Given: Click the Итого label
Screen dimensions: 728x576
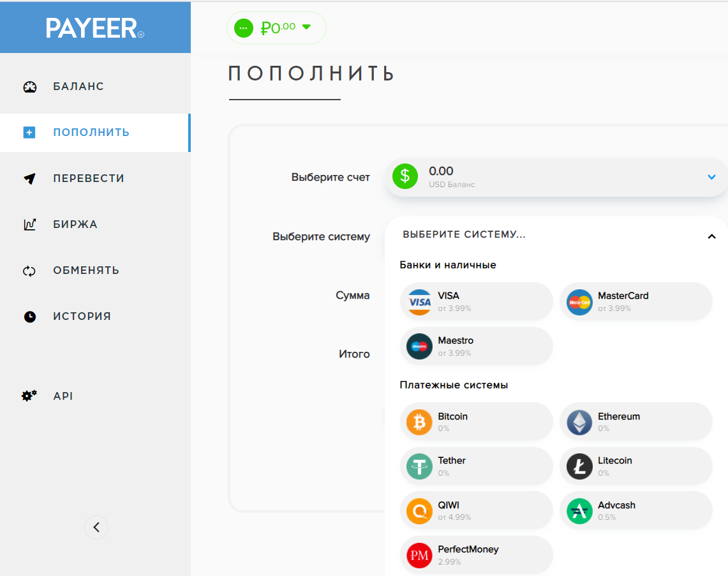Looking at the screenshot, I should 354,354.
